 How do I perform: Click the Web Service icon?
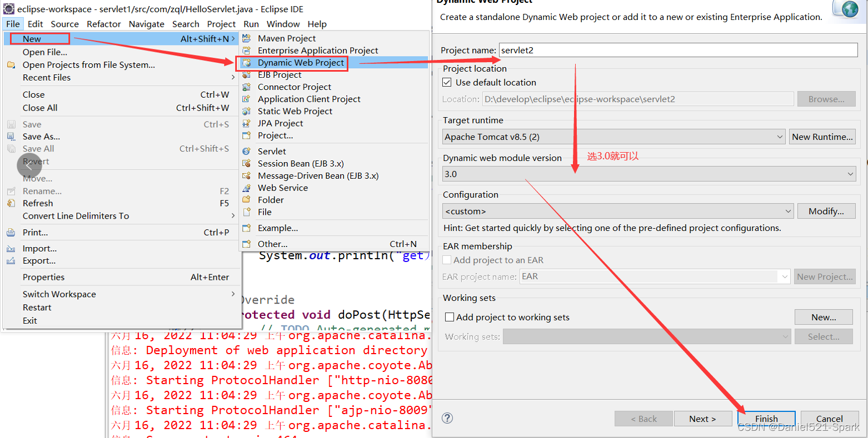pyautogui.click(x=247, y=188)
